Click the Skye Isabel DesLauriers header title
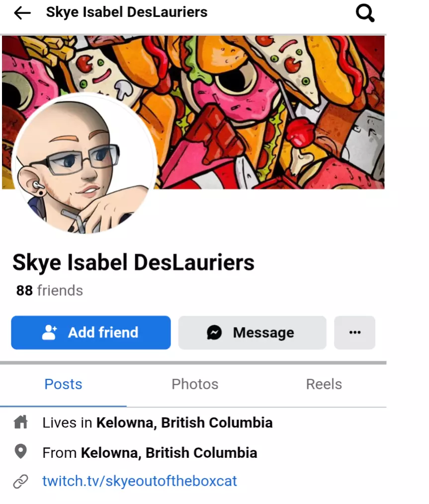This screenshot has width=429, height=504. coord(127,12)
